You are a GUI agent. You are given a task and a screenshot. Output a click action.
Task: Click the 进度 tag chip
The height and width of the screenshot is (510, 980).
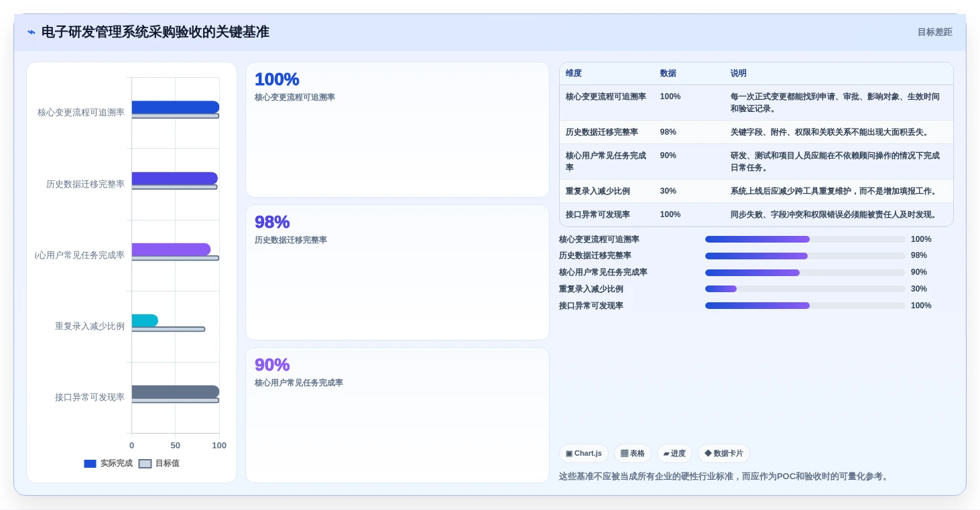(x=674, y=454)
